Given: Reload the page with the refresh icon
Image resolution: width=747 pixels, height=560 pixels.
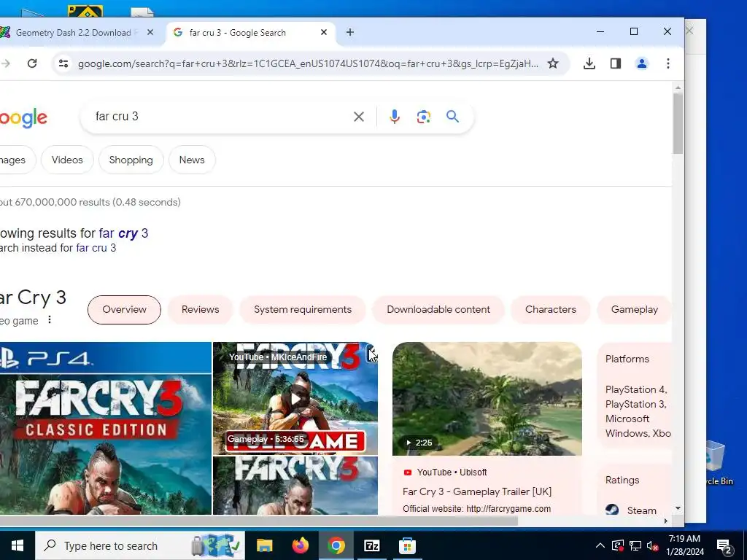Looking at the screenshot, I should click(x=32, y=63).
